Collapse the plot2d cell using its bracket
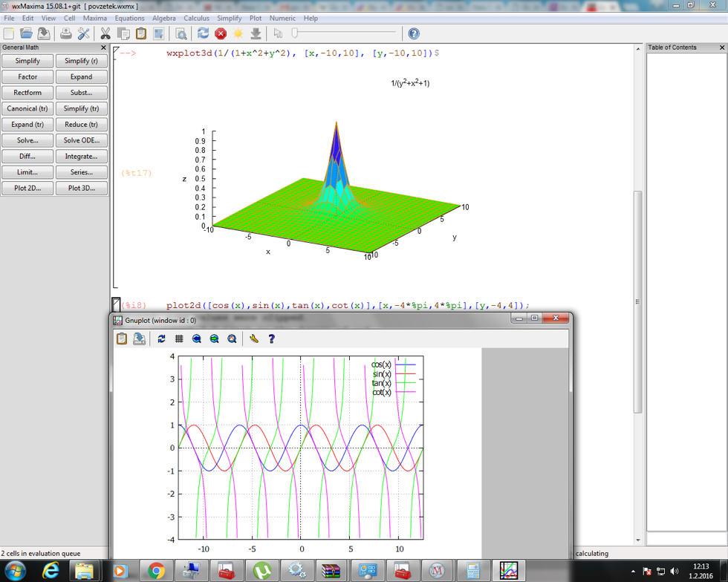The height and width of the screenshot is (582, 728). [116, 304]
